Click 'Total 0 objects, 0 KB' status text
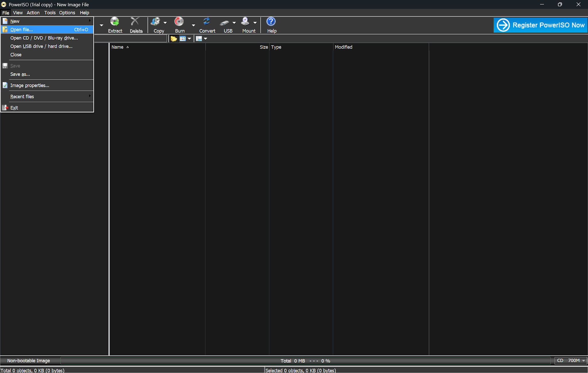This screenshot has height=373, width=588. (x=32, y=370)
